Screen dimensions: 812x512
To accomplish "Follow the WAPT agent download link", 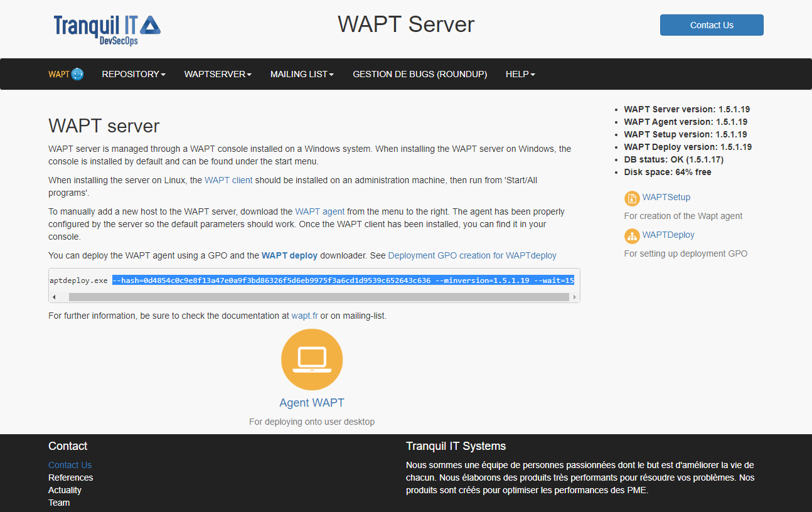I will coord(319,211).
